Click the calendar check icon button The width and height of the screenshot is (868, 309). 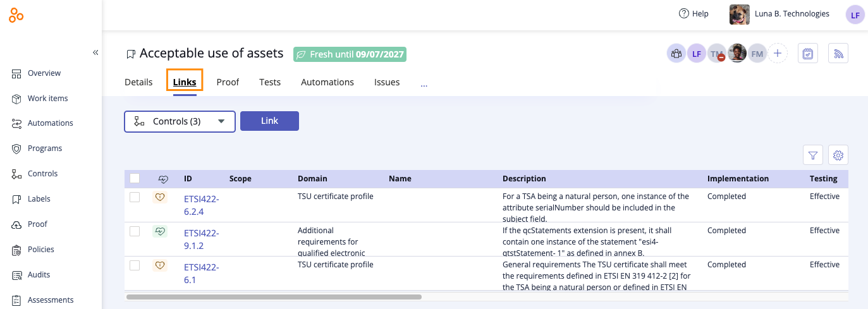coord(807,54)
